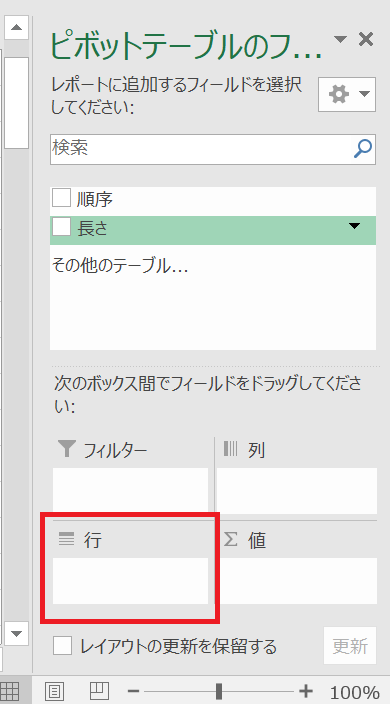This screenshot has height=704, width=390.
Task: Click the 長さ field name
Action: click(x=93, y=228)
